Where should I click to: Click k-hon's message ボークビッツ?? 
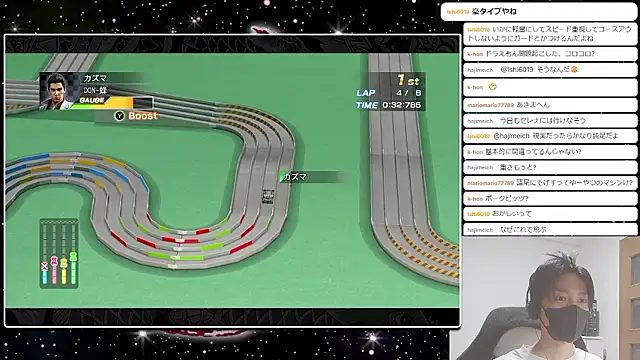pos(550,198)
